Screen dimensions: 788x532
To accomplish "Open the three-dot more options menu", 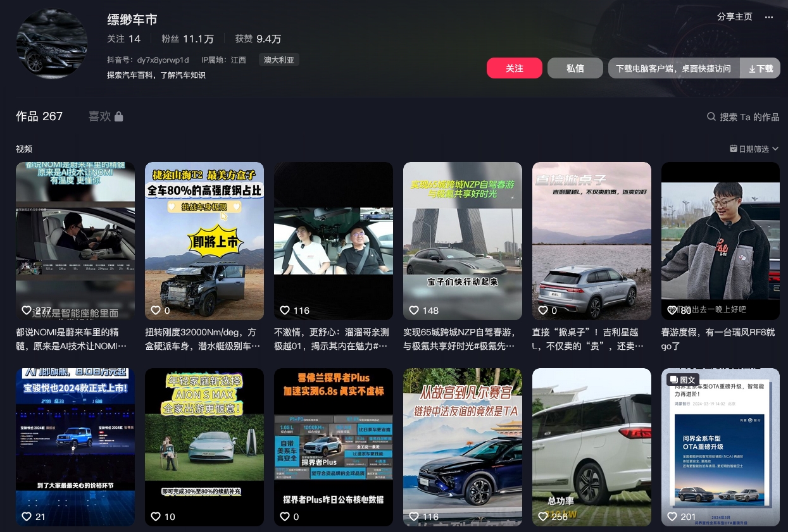I will tap(769, 17).
